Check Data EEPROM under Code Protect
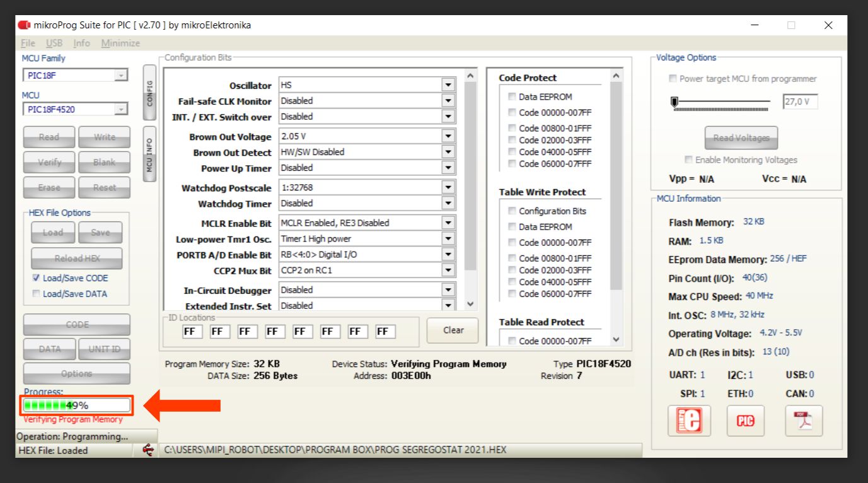Image resolution: width=868 pixels, height=483 pixels. click(512, 96)
